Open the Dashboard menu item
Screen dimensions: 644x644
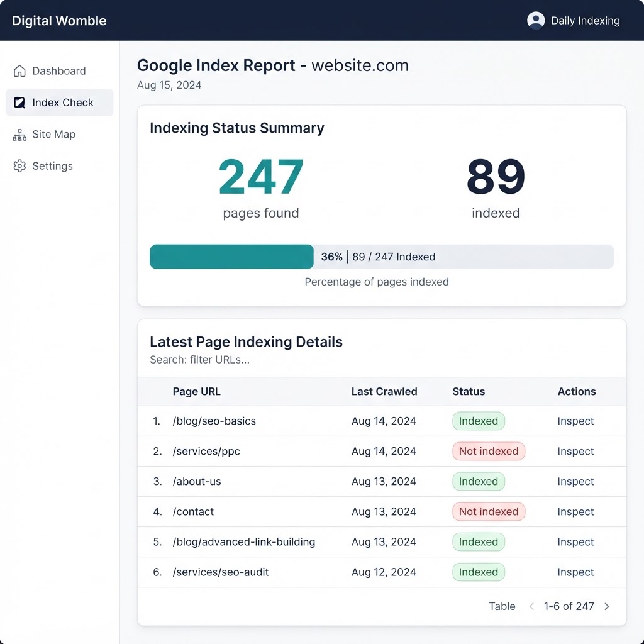click(x=60, y=71)
